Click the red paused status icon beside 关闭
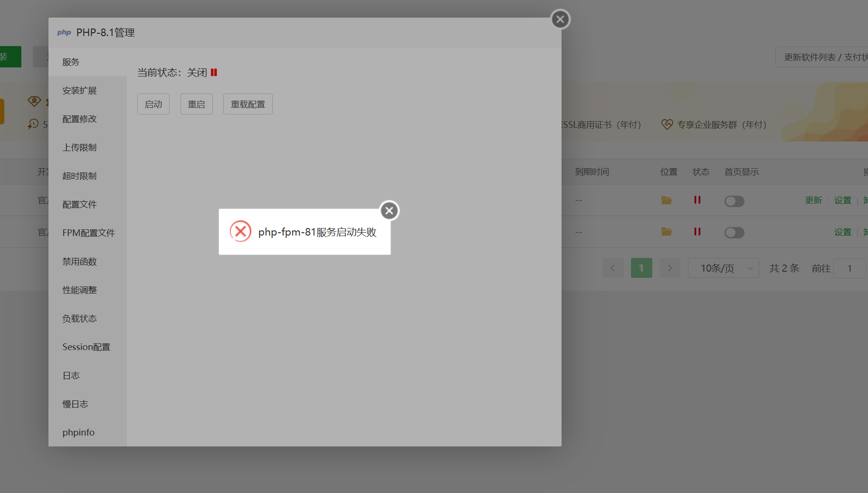868x493 pixels. coord(214,72)
